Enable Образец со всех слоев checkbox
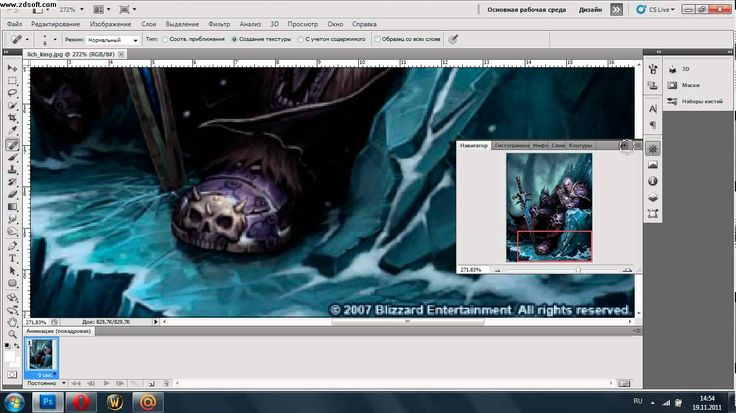Image resolution: width=736 pixels, height=413 pixels. click(x=377, y=39)
